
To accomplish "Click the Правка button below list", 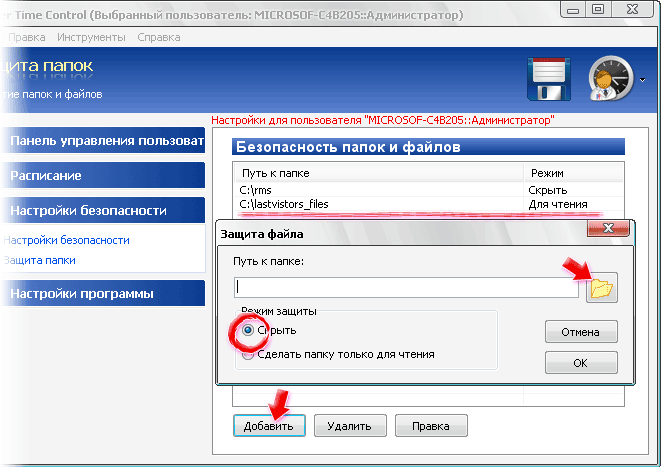I will (x=431, y=426).
